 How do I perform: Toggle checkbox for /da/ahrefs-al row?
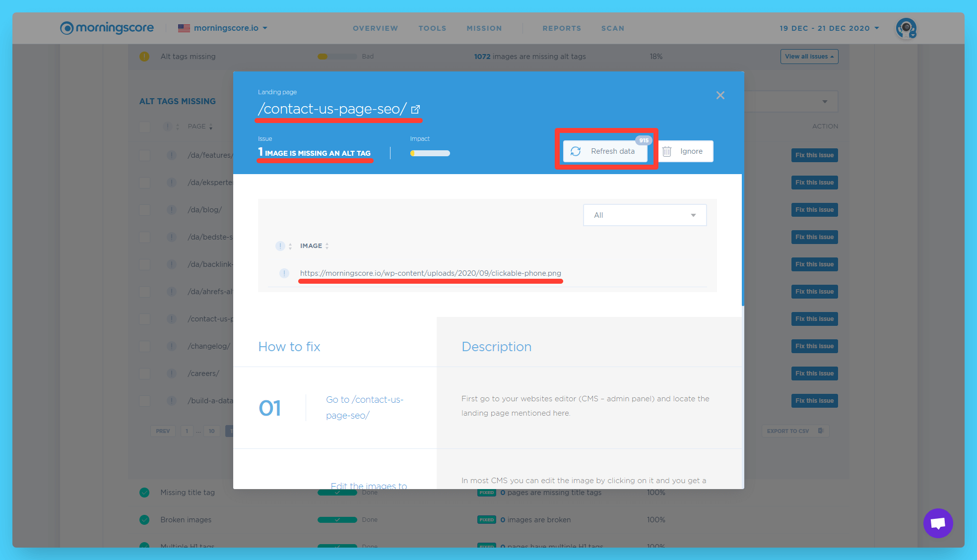145,292
